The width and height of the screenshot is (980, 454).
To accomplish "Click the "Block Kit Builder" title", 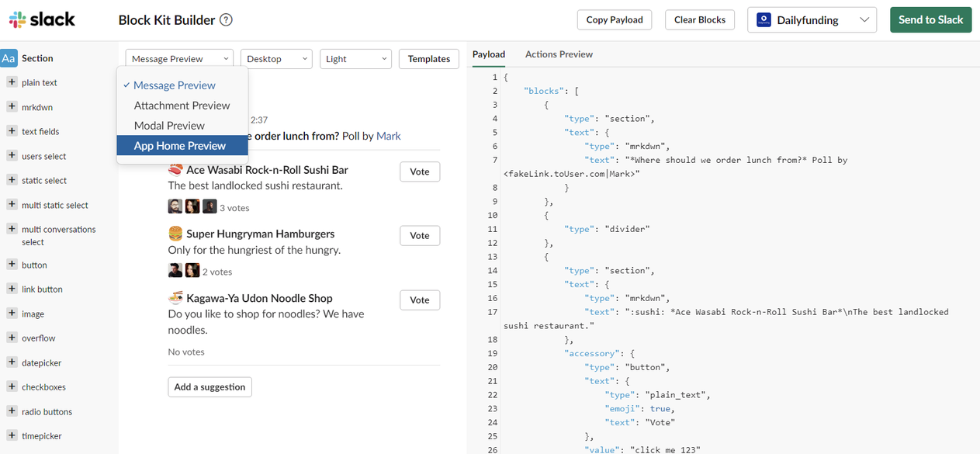I will (167, 20).
